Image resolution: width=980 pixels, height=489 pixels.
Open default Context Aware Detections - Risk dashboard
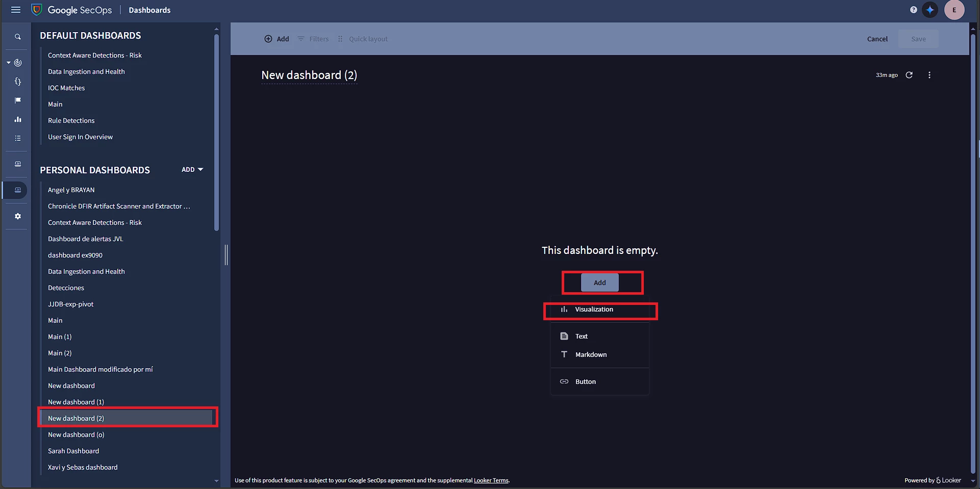pyautogui.click(x=95, y=55)
